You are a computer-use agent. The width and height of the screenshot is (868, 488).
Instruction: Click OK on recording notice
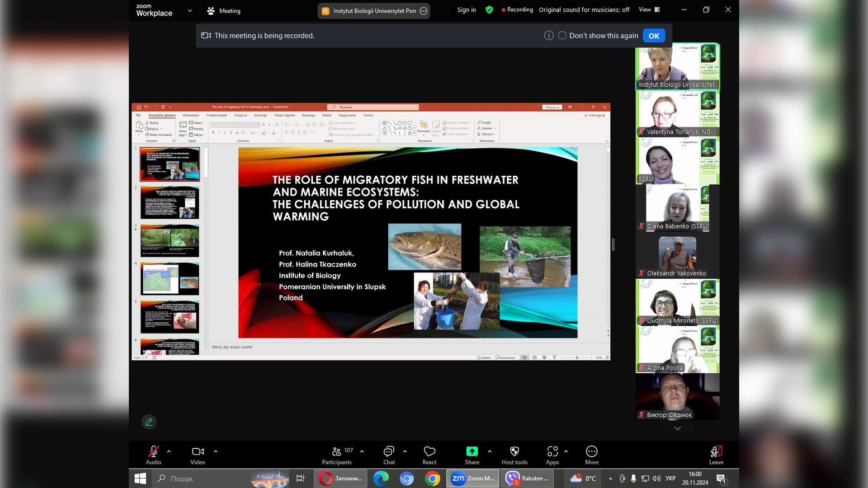coord(654,36)
